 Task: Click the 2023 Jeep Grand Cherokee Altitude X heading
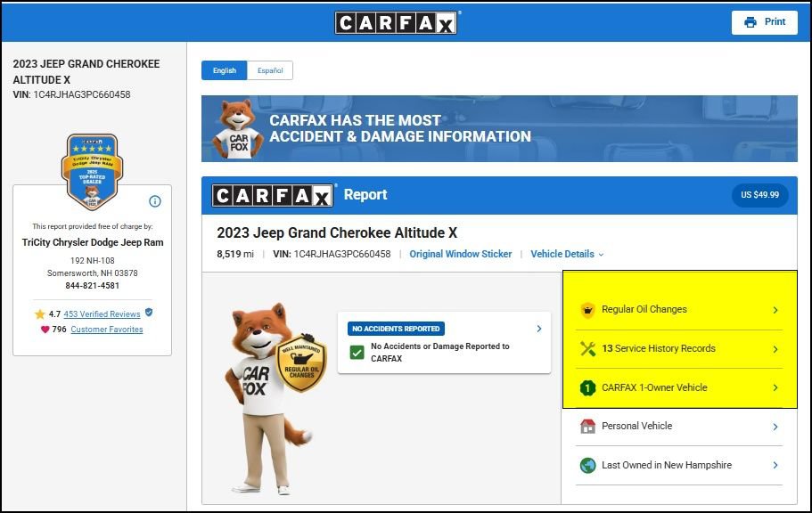pos(337,233)
